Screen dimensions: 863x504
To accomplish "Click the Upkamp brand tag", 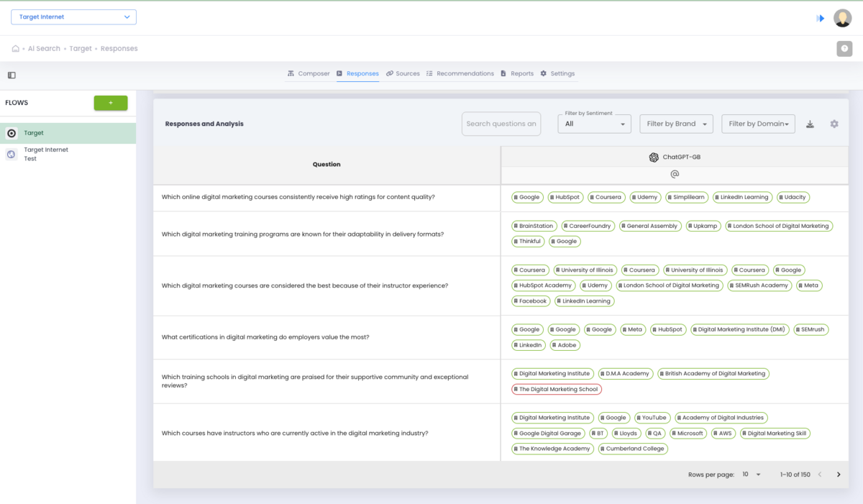I will point(703,226).
